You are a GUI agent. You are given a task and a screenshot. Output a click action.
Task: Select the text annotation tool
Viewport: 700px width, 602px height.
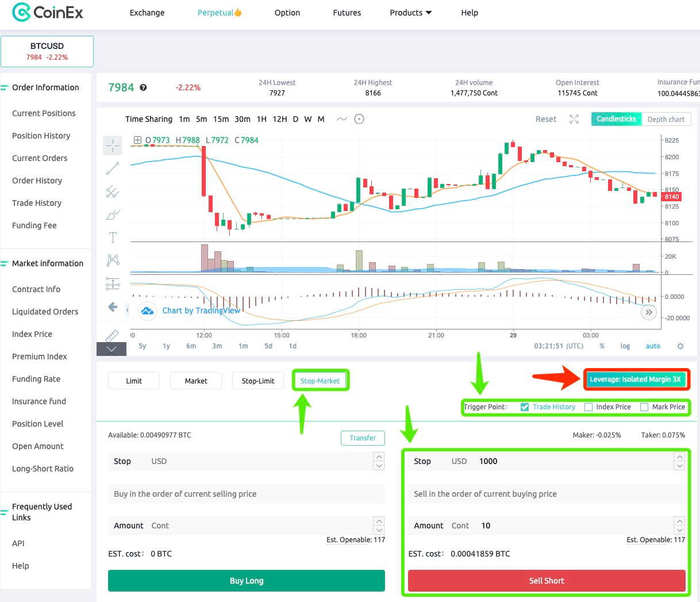[113, 237]
